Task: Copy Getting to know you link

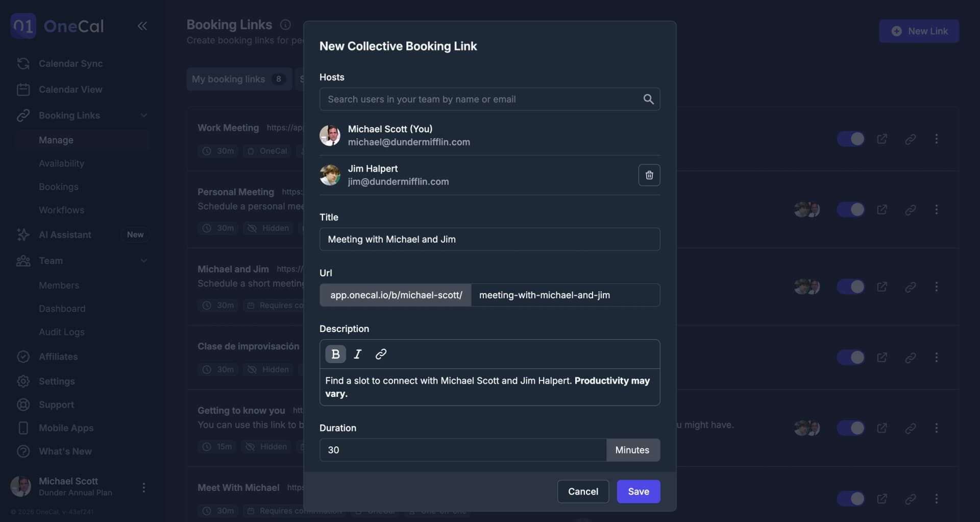Action: pos(911,428)
